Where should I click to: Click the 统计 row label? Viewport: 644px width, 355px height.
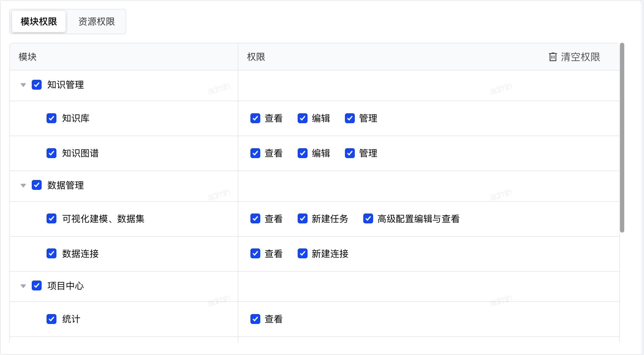point(71,319)
